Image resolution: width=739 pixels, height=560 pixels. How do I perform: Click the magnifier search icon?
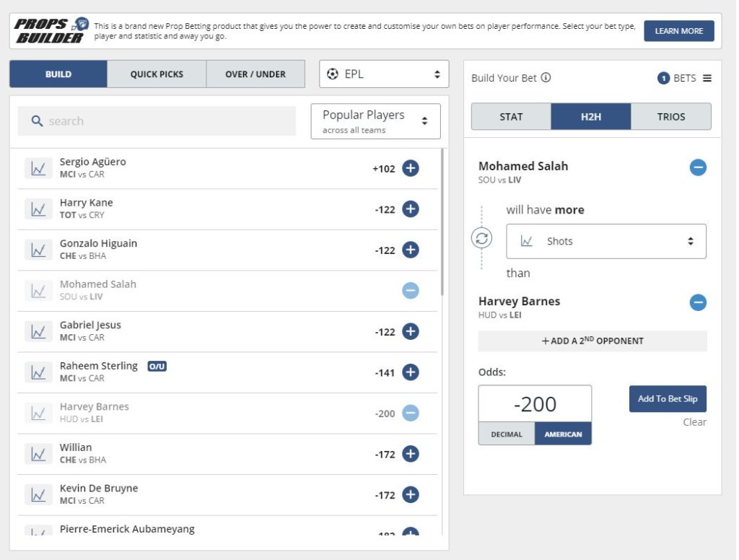point(37,121)
